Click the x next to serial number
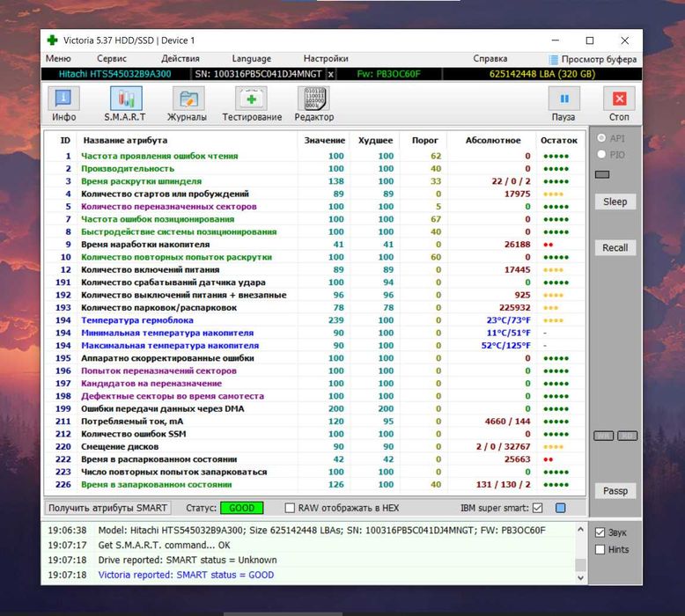This screenshot has width=685, height=616. point(331,74)
